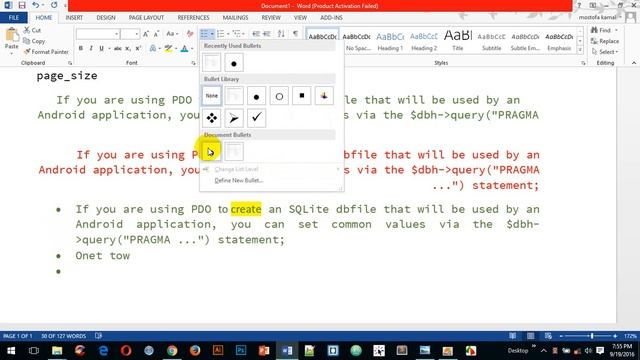
Task: Decrease the paragraph indent
Action: click(x=256, y=34)
